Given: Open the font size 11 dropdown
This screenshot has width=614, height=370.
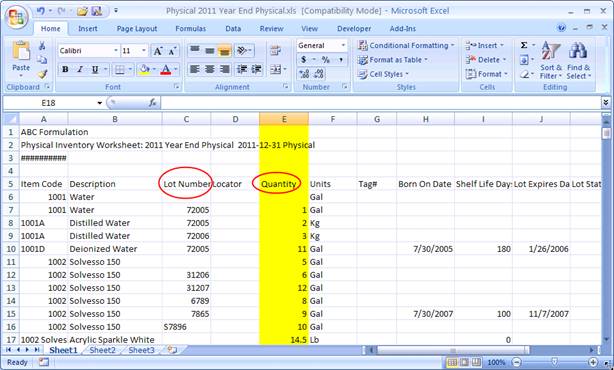Looking at the screenshot, I should pyautogui.click(x=144, y=51).
